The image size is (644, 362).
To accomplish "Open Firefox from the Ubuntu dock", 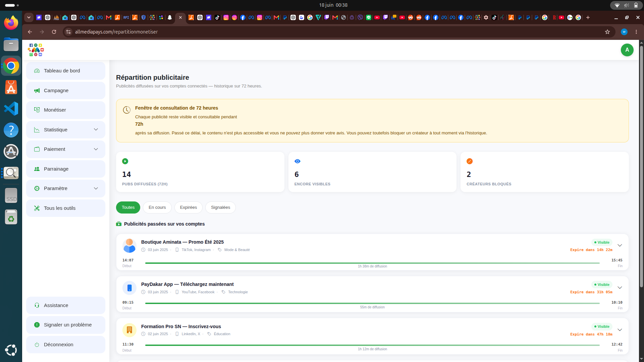I will [11, 23].
